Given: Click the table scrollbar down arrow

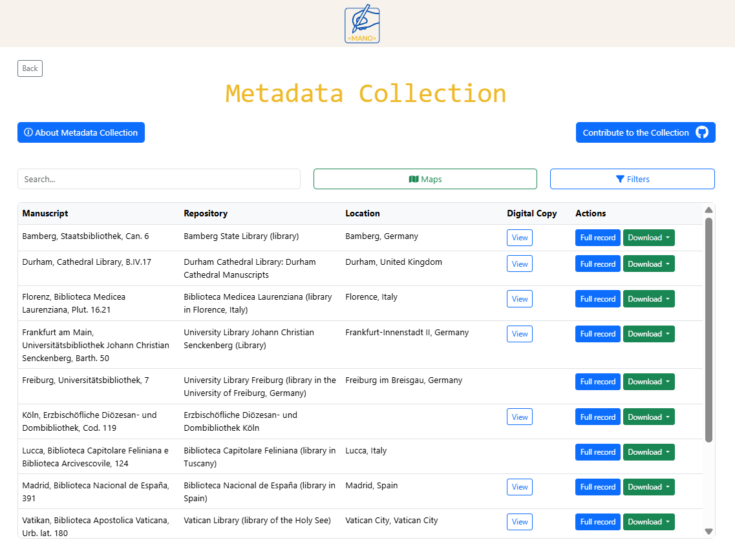Looking at the screenshot, I should pos(708,531).
